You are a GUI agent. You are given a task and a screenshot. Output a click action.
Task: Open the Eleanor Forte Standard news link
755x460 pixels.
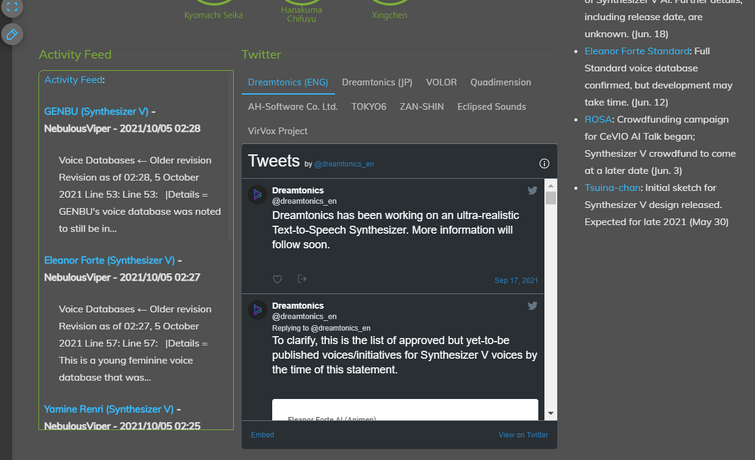click(x=637, y=51)
